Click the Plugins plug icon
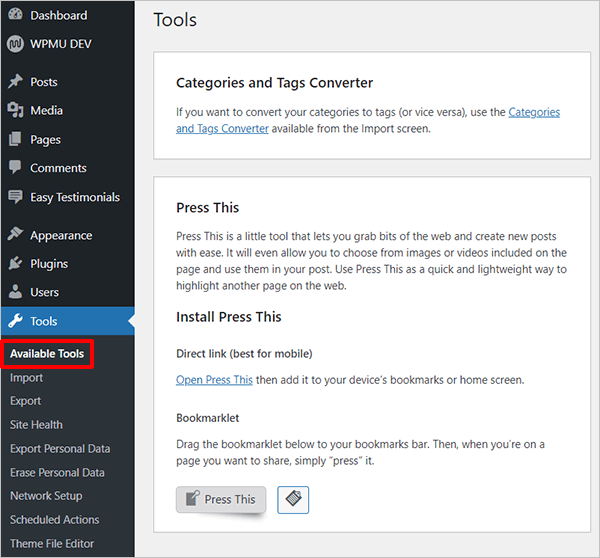 coord(15,263)
